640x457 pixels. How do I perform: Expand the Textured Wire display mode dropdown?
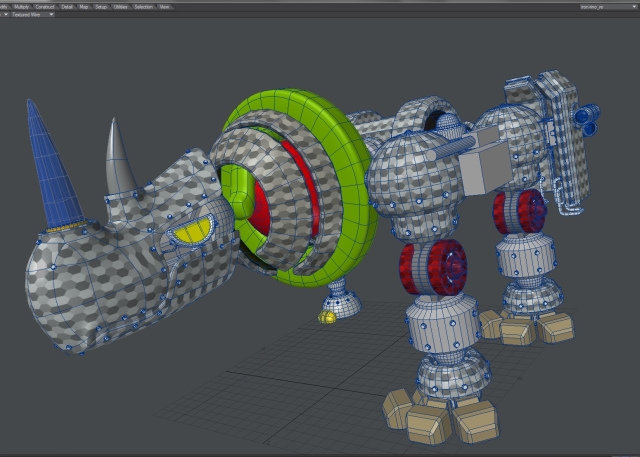[x=33, y=15]
